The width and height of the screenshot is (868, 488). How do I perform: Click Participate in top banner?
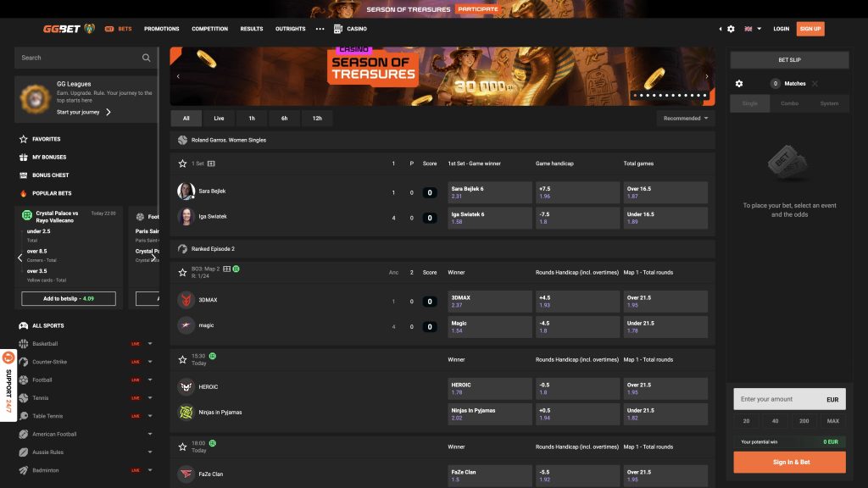tap(478, 8)
